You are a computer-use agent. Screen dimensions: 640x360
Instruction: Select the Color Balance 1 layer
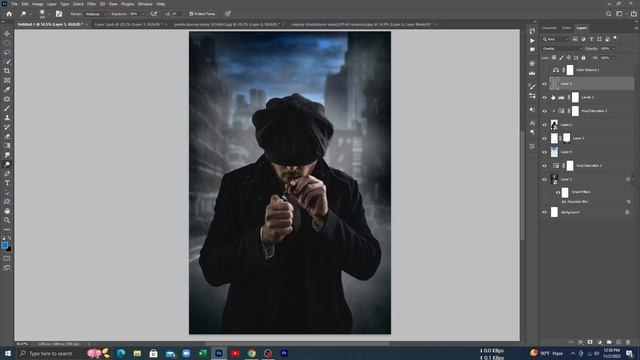[x=588, y=70]
